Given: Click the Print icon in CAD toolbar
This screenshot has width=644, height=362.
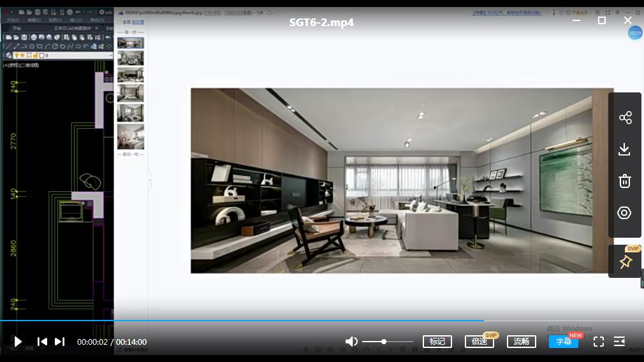Looking at the screenshot, I should tap(34, 38).
